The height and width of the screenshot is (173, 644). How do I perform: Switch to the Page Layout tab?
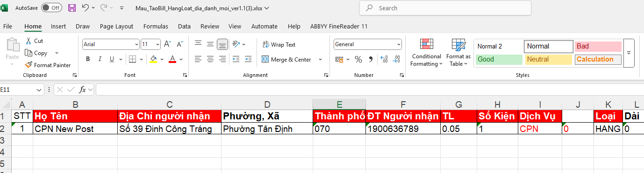coord(116,27)
